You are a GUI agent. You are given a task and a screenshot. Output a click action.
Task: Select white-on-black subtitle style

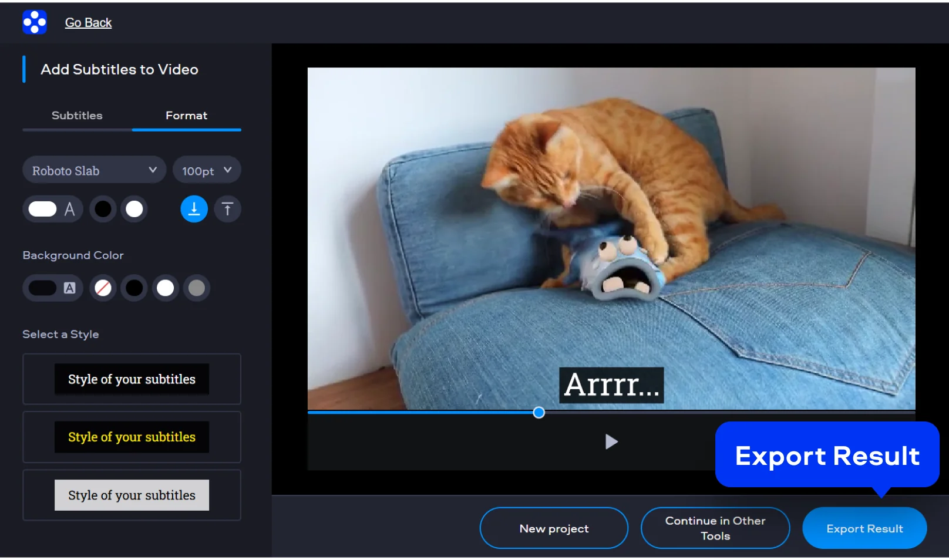click(x=132, y=379)
